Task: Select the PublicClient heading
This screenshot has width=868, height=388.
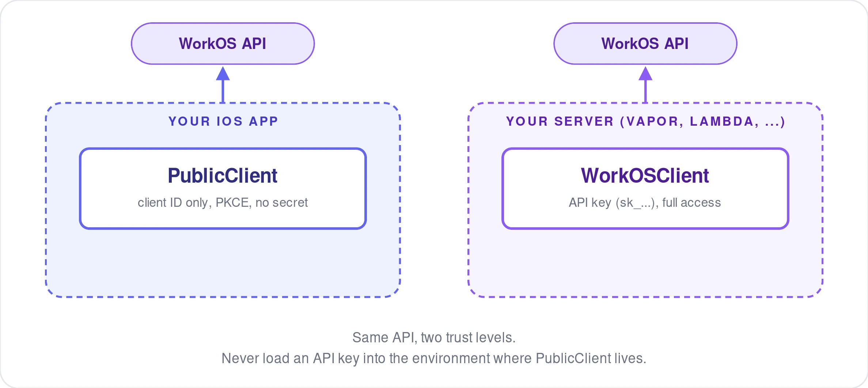Action: [x=223, y=176]
